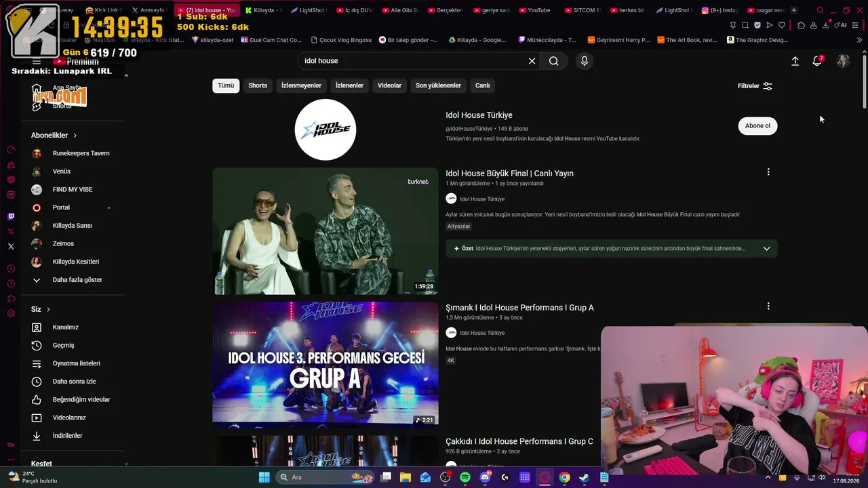868x488 pixels.
Task: Open Daha sonra izle list
Action: click(x=71, y=382)
